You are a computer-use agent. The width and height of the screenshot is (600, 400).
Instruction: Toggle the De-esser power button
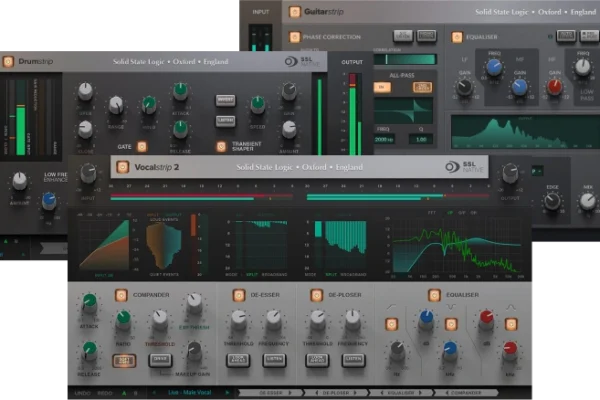238,295
